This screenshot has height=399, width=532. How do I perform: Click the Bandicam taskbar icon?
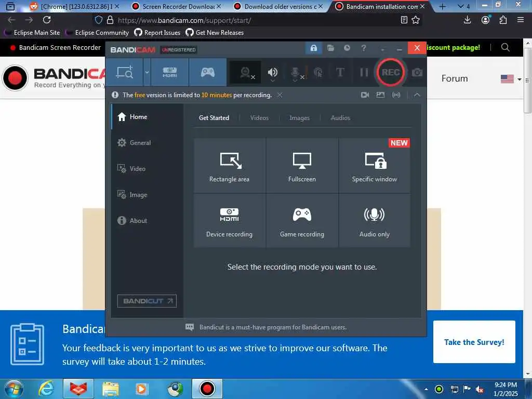coord(207,389)
